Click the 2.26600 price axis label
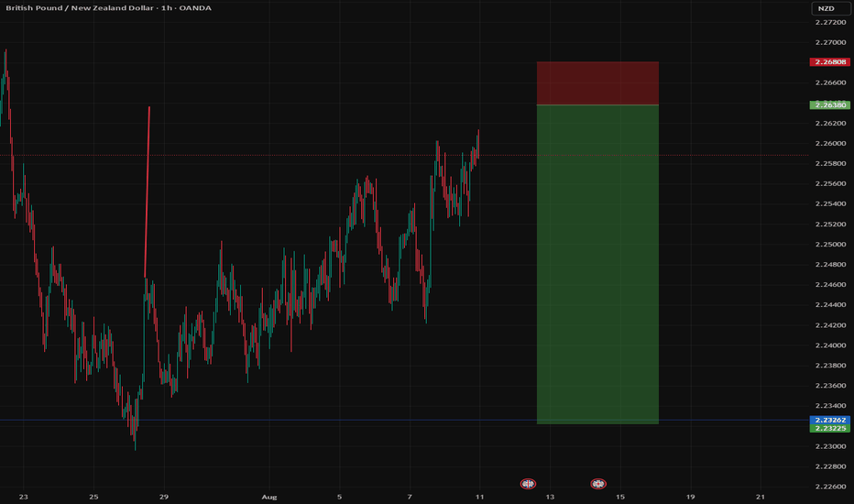Image resolution: width=854 pixels, height=504 pixels. 830,82
